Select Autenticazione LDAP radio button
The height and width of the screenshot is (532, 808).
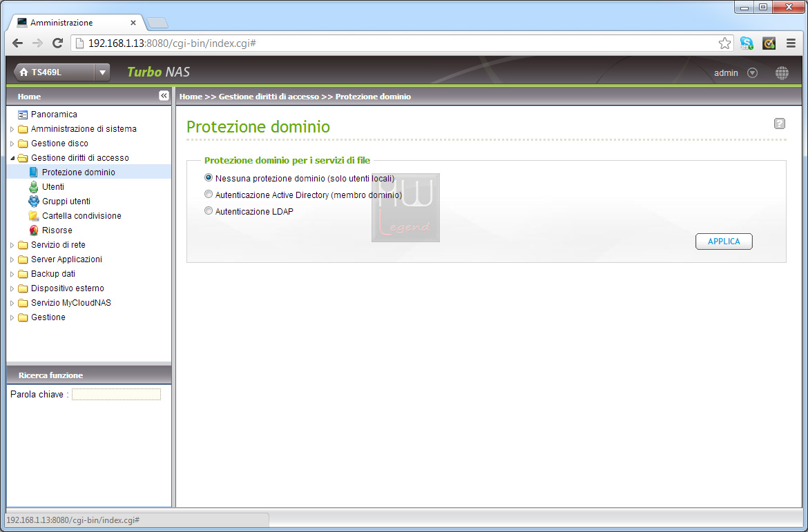(x=208, y=210)
